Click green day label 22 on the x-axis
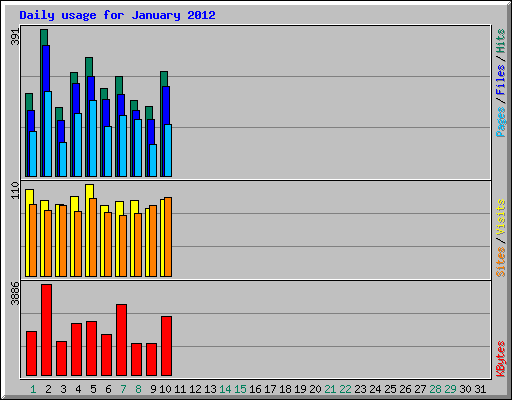The image size is (512, 400). (x=345, y=389)
